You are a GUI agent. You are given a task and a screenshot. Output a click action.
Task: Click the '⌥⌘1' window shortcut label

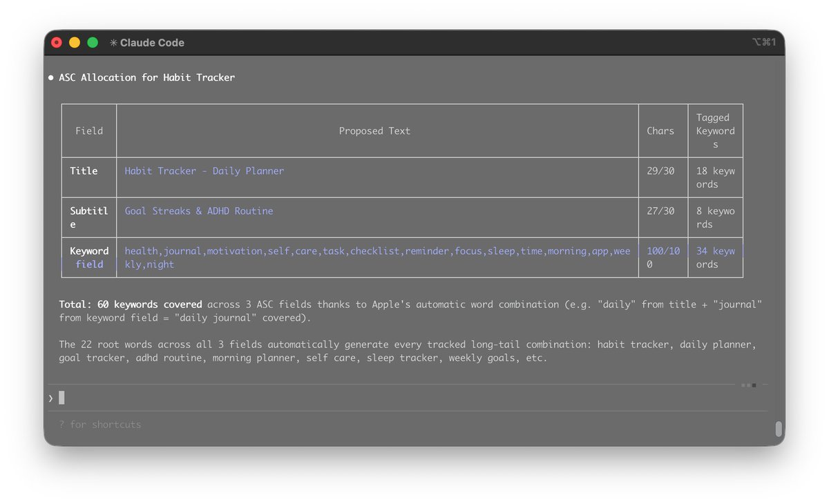click(763, 43)
